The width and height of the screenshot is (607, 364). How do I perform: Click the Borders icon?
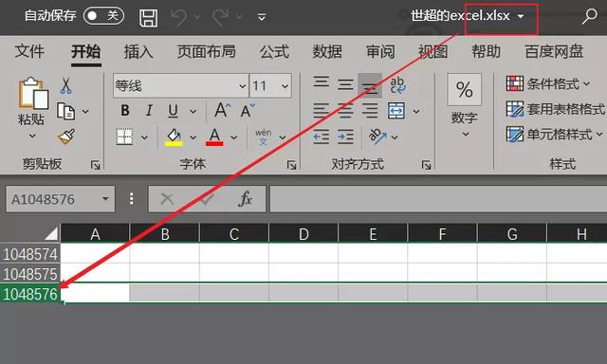click(124, 136)
